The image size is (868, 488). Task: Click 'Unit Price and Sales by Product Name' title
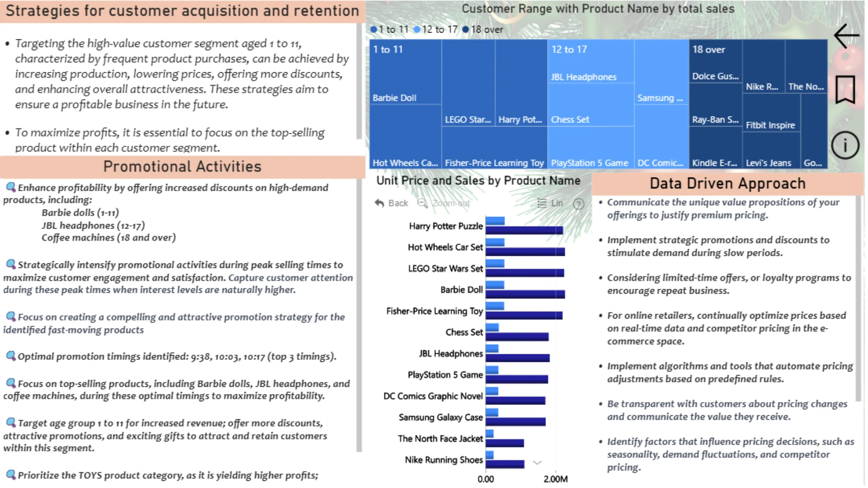[x=478, y=181]
